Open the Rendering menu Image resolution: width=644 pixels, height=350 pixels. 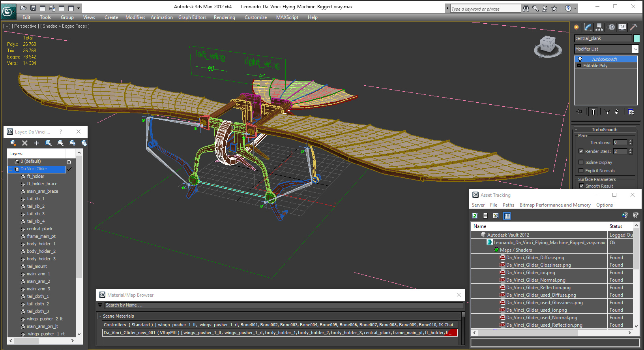224,17
